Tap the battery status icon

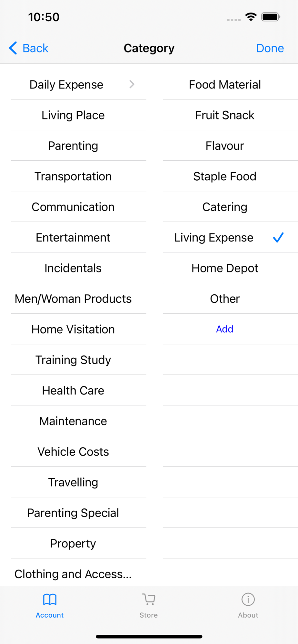[x=271, y=17]
